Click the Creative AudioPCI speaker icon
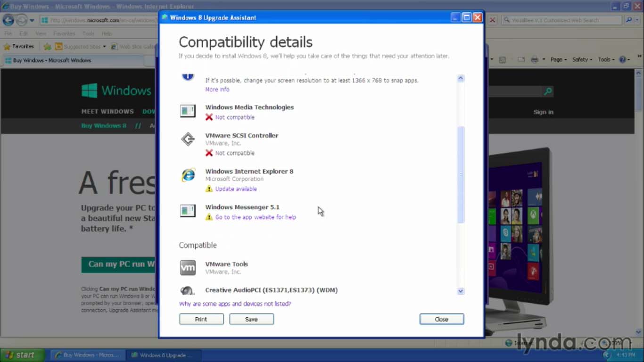 click(187, 290)
